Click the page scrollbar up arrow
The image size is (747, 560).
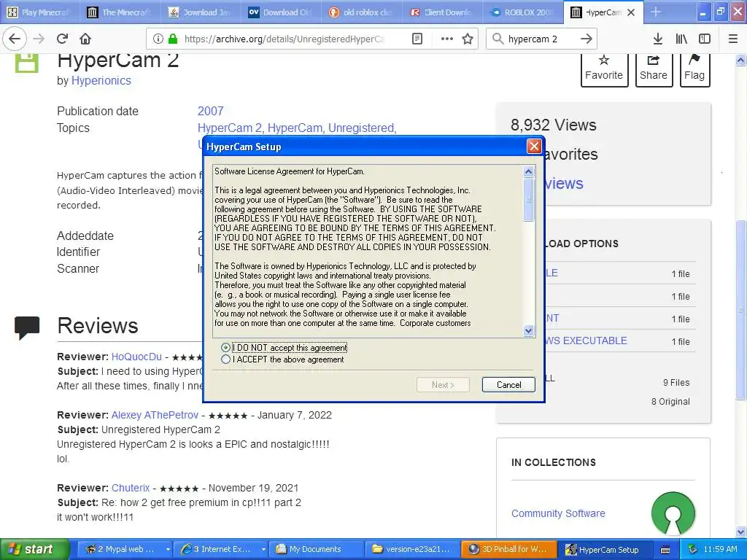(x=740, y=60)
